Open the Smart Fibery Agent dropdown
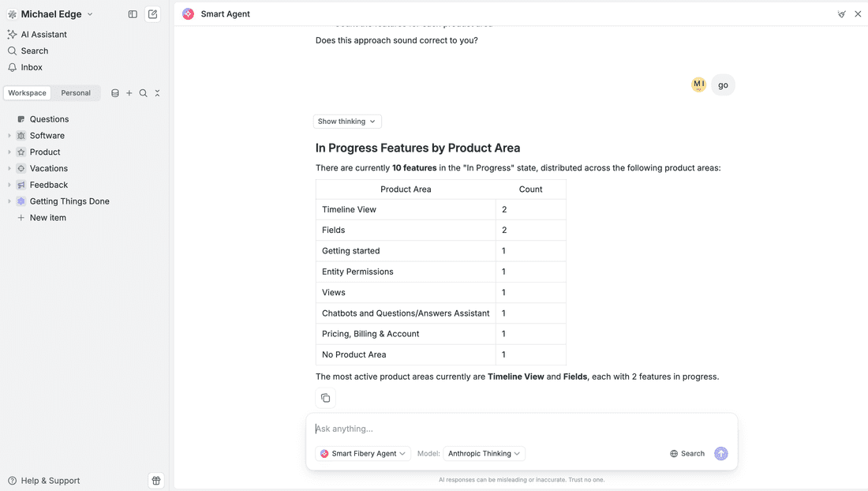 [x=363, y=454]
